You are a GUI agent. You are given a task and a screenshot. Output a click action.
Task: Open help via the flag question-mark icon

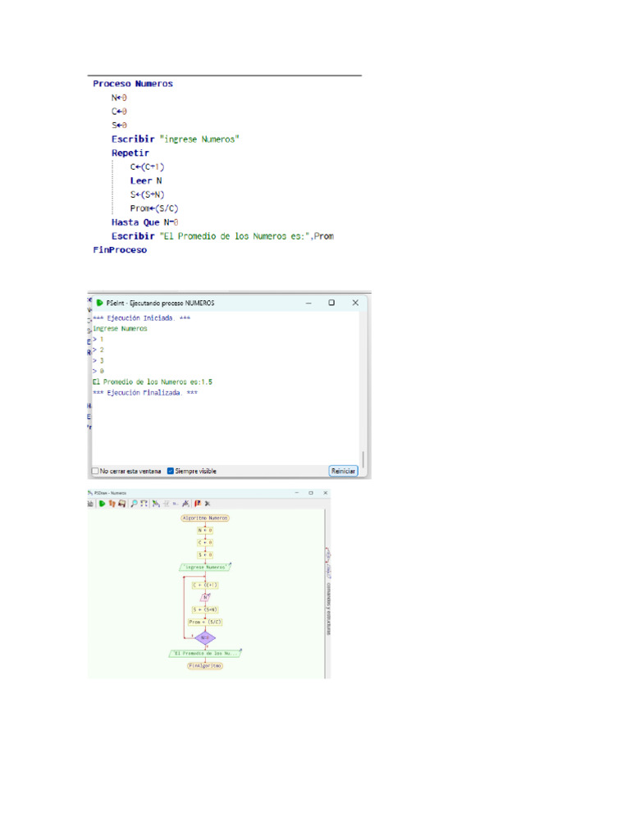tap(197, 504)
